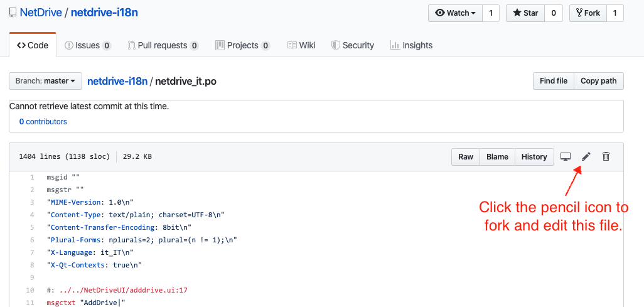Click the fork count 1

point(615,13)
